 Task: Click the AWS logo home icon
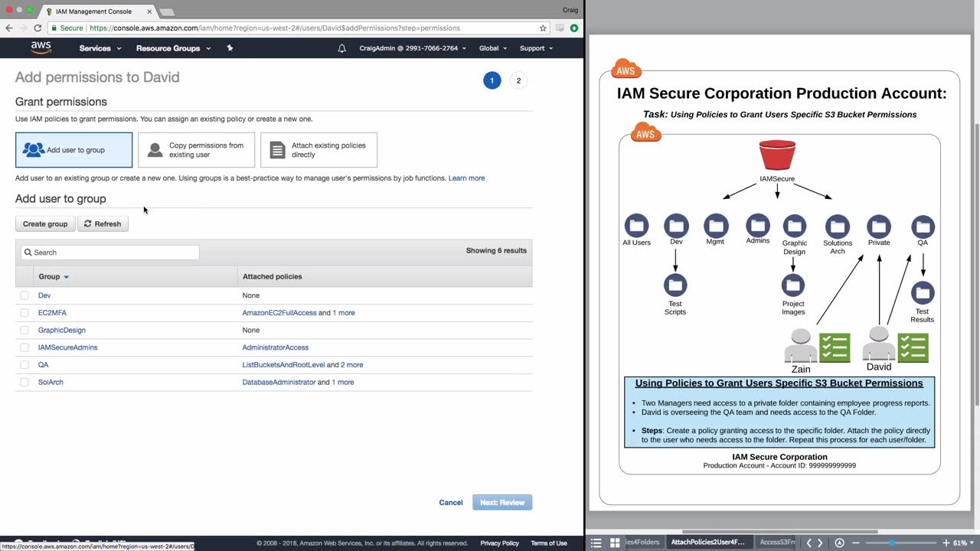point(41,47)
